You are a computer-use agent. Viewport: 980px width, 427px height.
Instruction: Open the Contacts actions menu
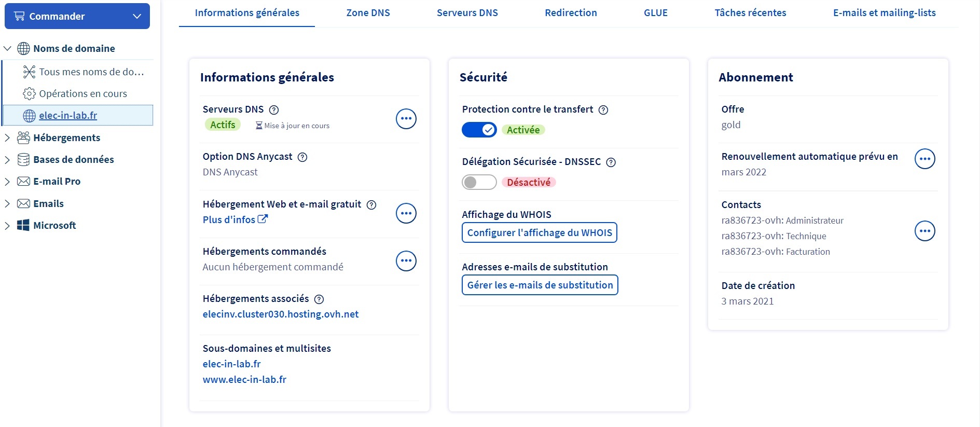pos(924,231)
